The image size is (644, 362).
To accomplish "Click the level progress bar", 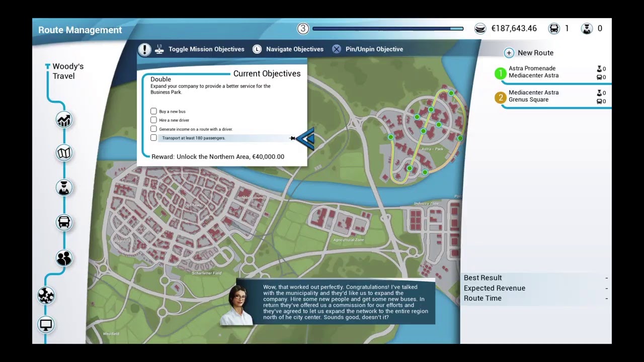I will coord(388,29).
